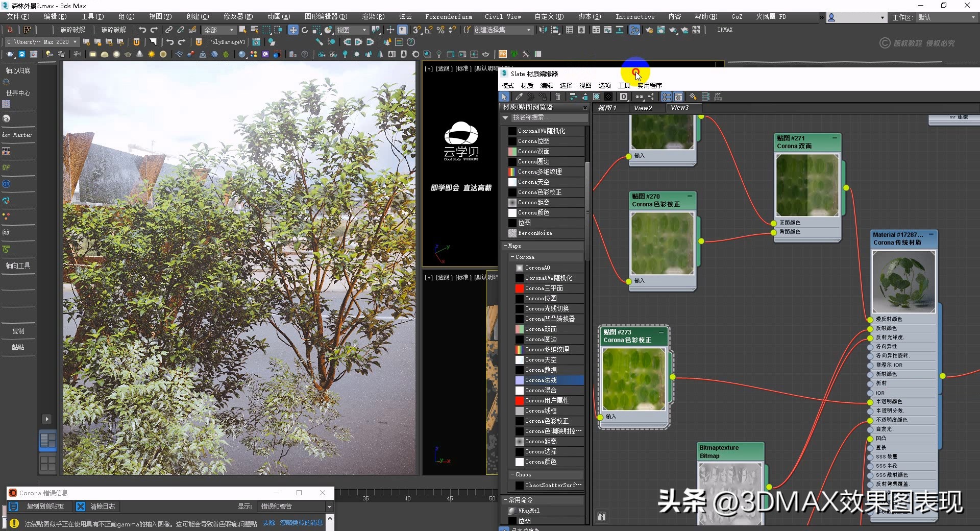Switch to the View2 tab

click(x=644, y=108)
